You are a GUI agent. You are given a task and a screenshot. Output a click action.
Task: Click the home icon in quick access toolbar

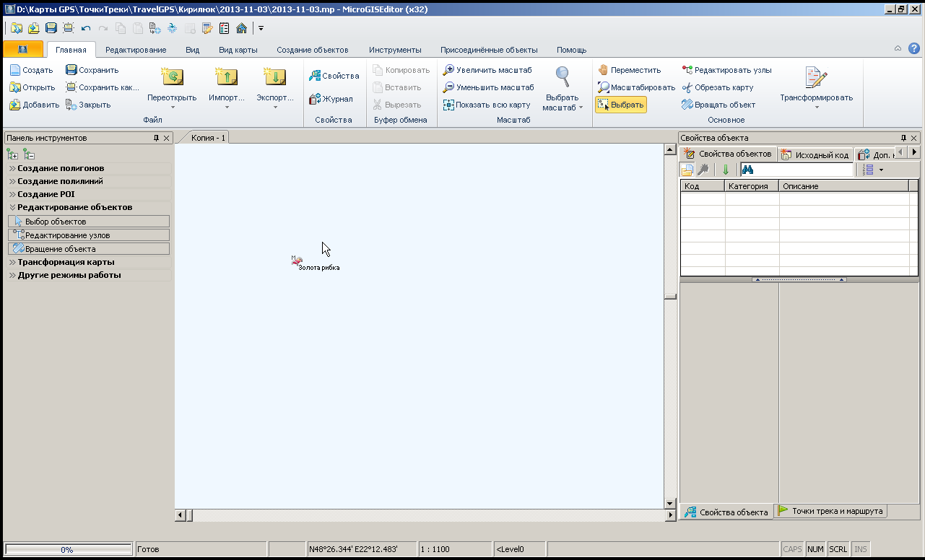241,28
